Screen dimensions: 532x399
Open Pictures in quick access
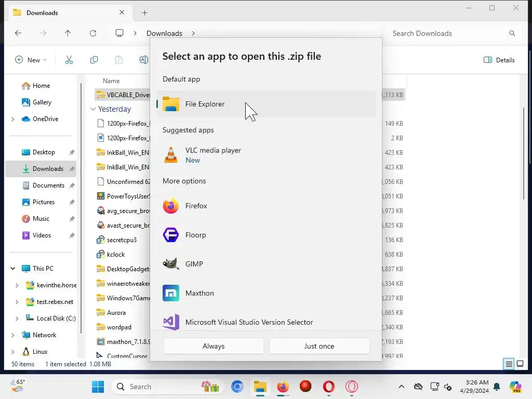(x=44, y=202)
